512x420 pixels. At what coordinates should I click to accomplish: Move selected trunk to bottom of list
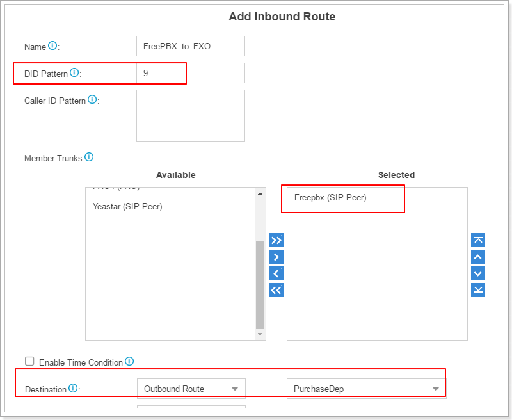point(478,291)
